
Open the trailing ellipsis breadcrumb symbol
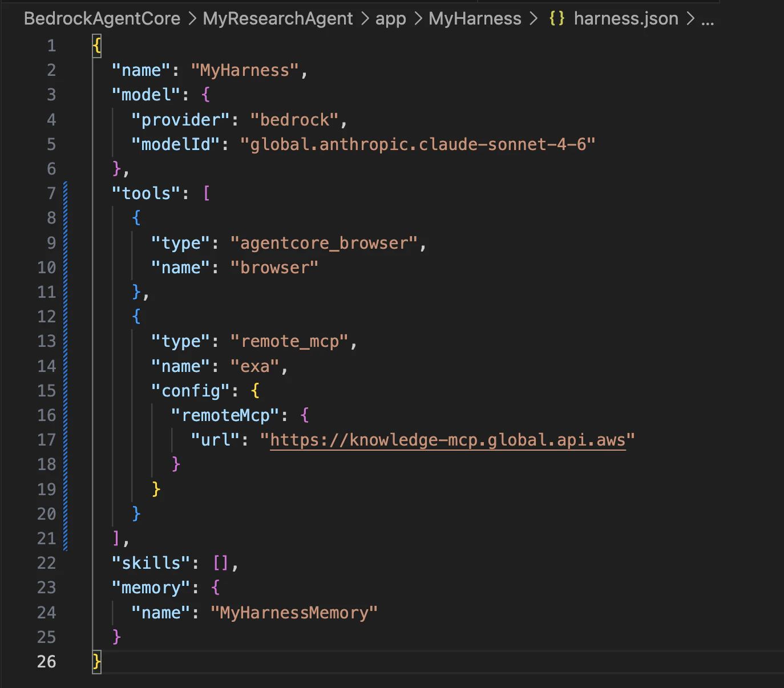(708, 22)
